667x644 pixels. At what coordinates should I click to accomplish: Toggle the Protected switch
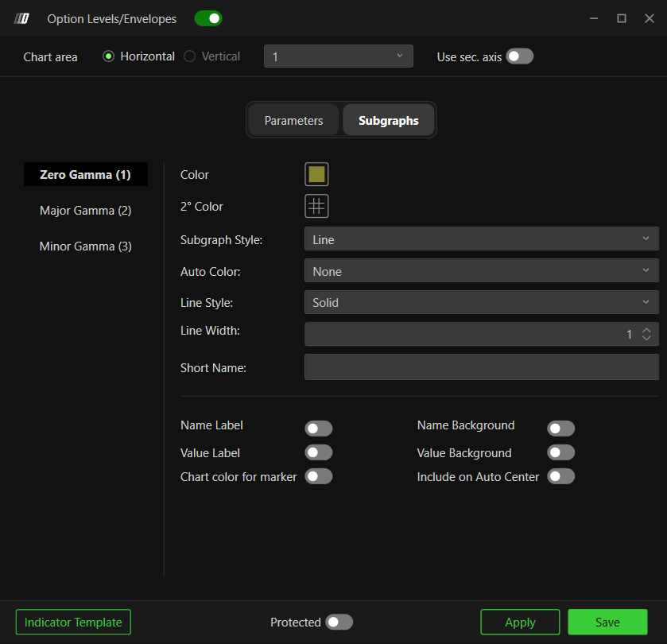click(x=339, y=622)
